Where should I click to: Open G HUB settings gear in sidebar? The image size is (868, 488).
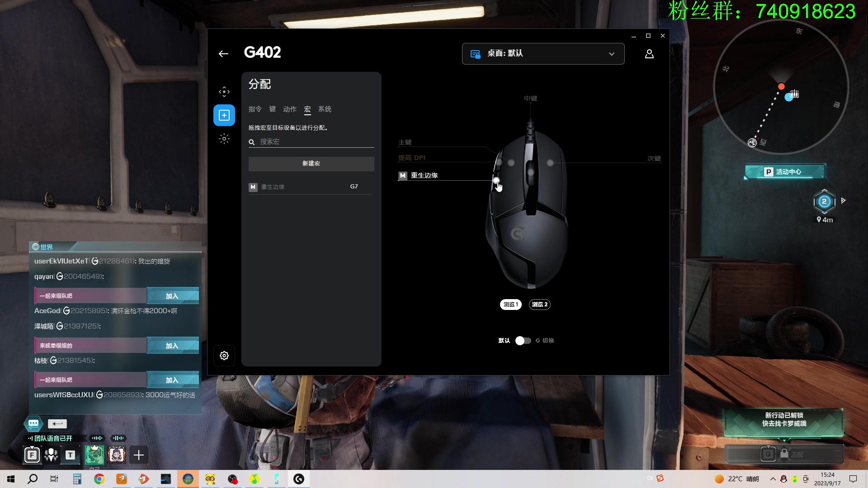[x=224, y=356]
